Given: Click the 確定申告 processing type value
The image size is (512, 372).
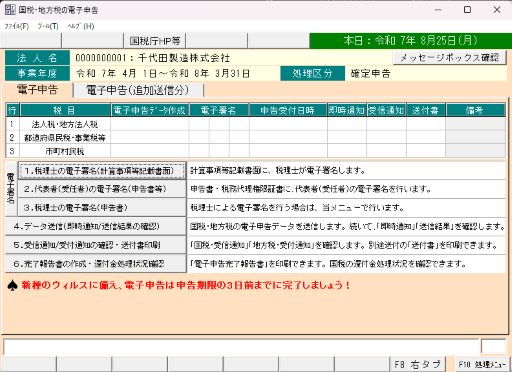Looking at the screenshot, I should point(370,73).
